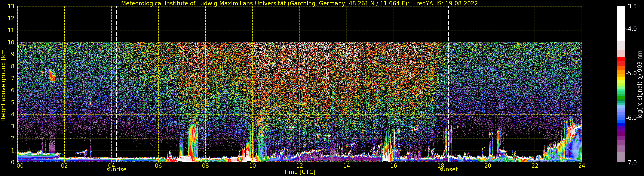644x176 pixels.
Task: Click the 'sunset' label below the time axis
Action: click(x=448, y=170)
